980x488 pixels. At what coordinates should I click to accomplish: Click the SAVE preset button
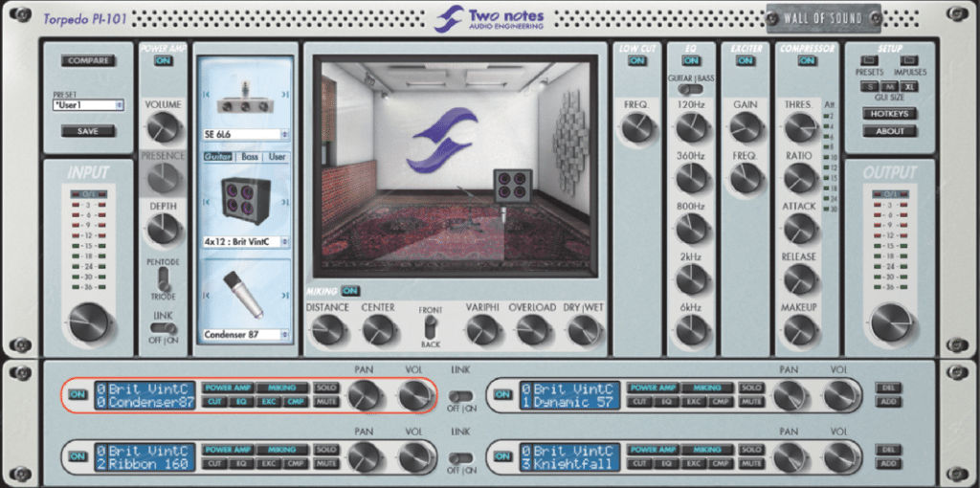(x=88, y=131)
